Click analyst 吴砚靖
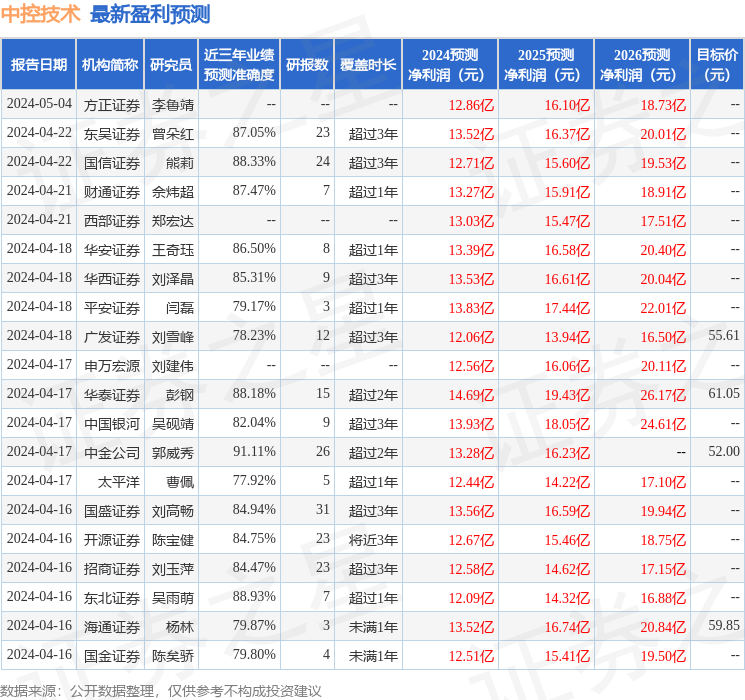The width and height of the screenshot is (745, 700). [x=172, y=424]
